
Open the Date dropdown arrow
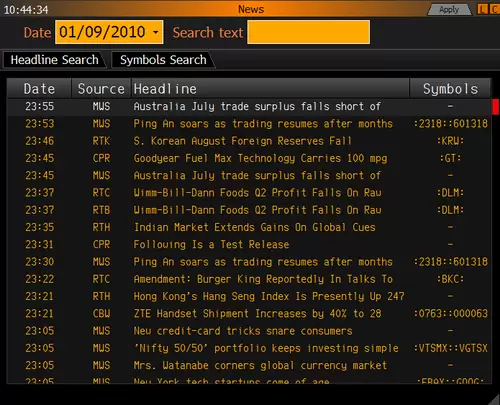click(156, 32)
